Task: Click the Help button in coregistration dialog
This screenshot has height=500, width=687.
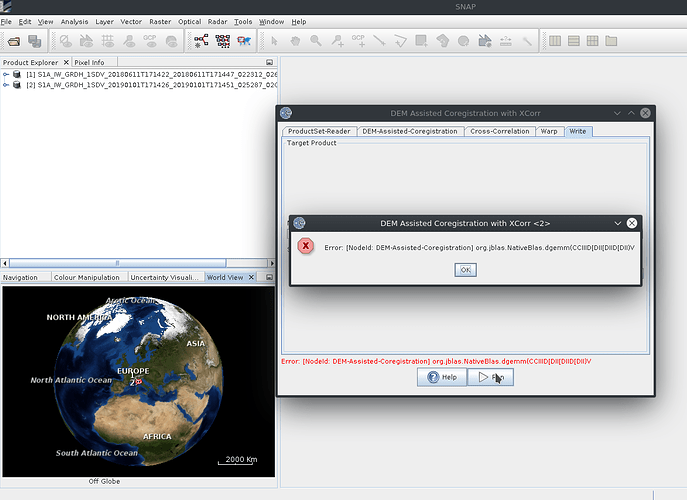Action: (x=442, y=377)
